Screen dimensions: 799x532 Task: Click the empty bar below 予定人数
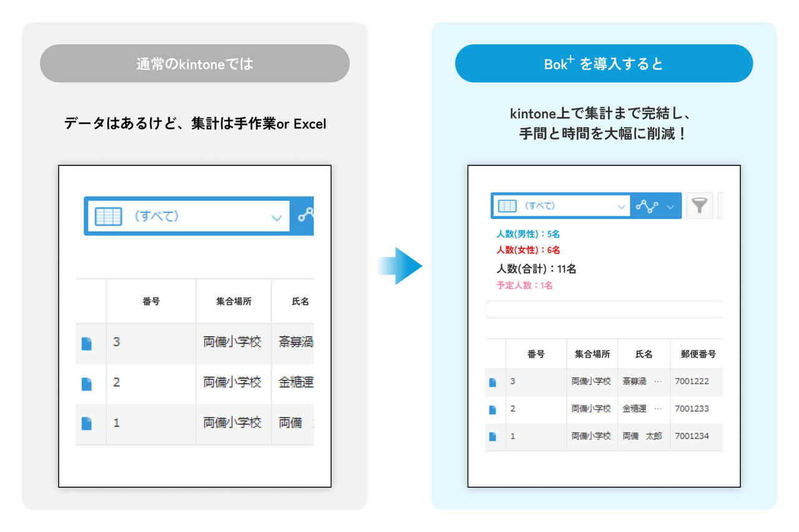pyautogui.click(x=604, y=309)
